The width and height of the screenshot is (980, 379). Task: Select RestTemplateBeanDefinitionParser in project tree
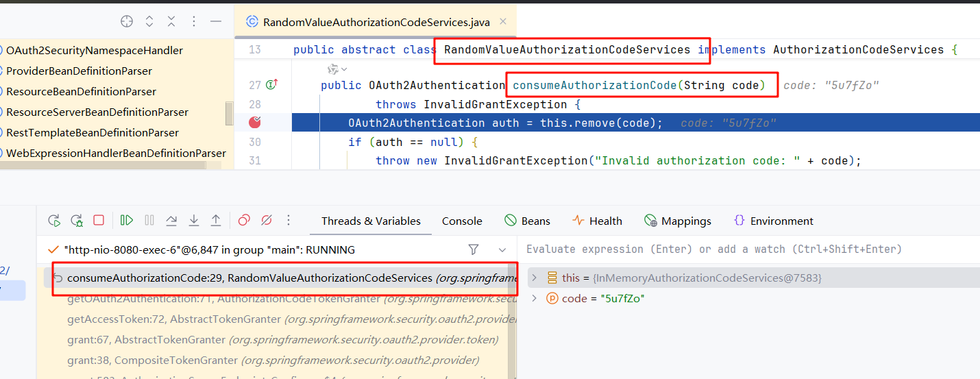92,132
